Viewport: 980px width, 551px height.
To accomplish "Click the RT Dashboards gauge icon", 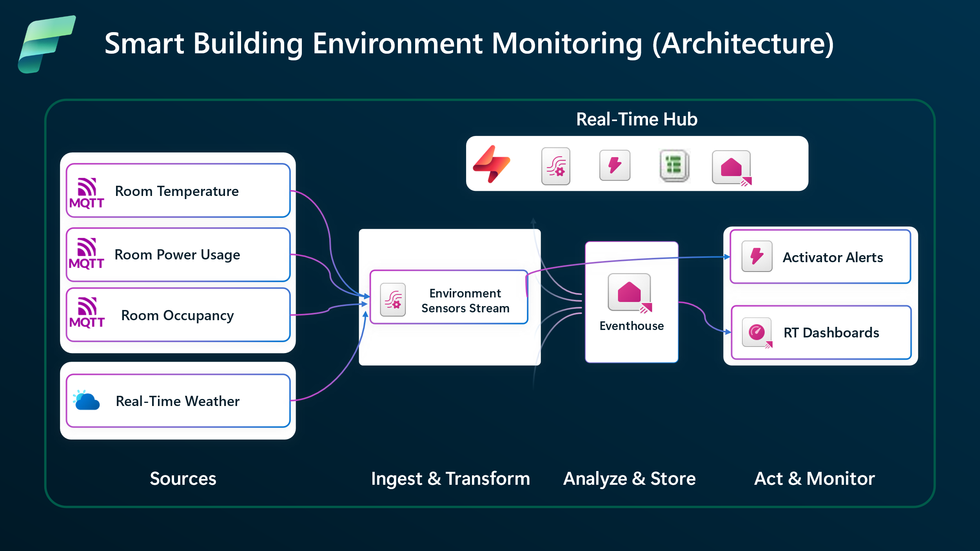I will pos(757,333).
